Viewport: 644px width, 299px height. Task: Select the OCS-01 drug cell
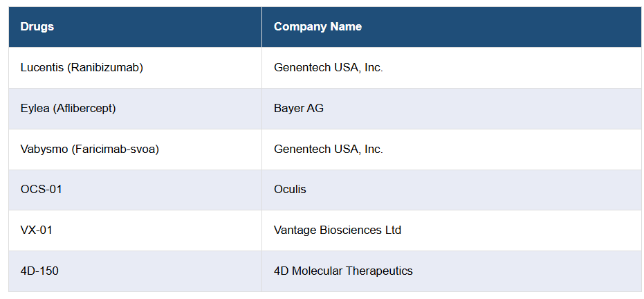[x=42, y=190]
